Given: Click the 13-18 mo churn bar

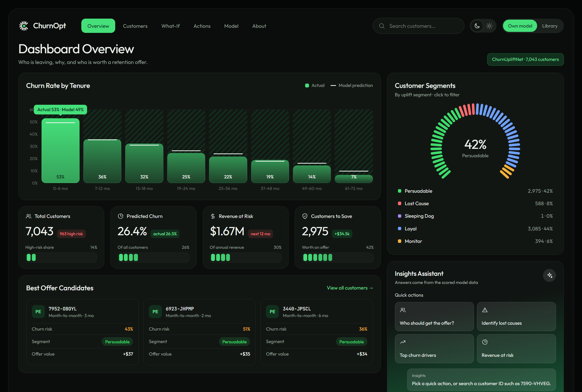Looking at the screenshot, I should [144, 163].
